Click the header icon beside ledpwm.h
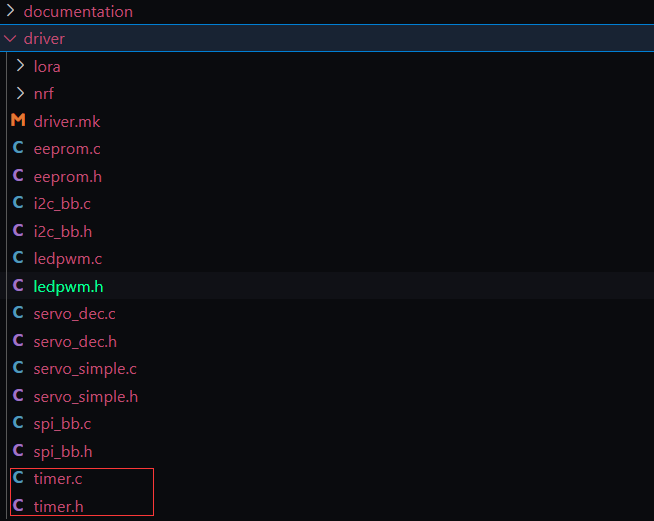This screenshot has width=654, height=521. (18, 285)
